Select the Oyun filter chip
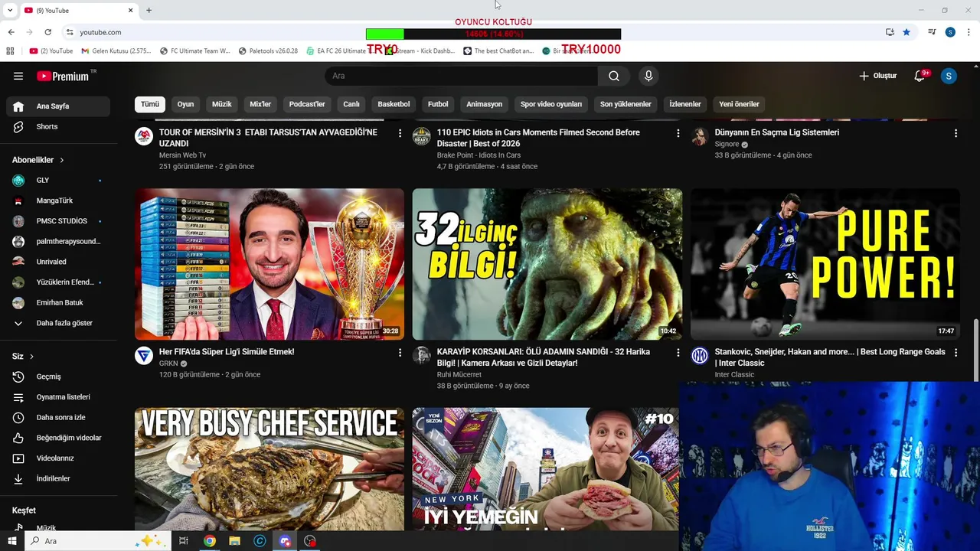 (185, 104)
